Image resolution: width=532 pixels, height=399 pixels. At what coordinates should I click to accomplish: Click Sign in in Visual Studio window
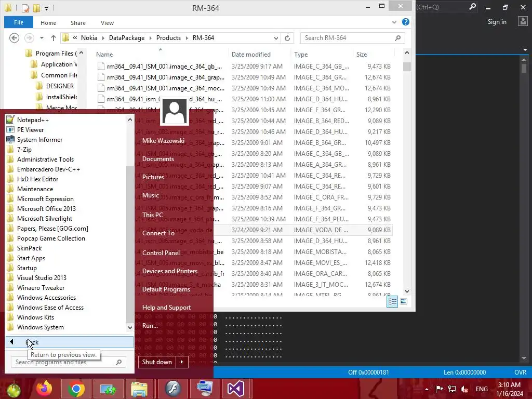(497, 22)
